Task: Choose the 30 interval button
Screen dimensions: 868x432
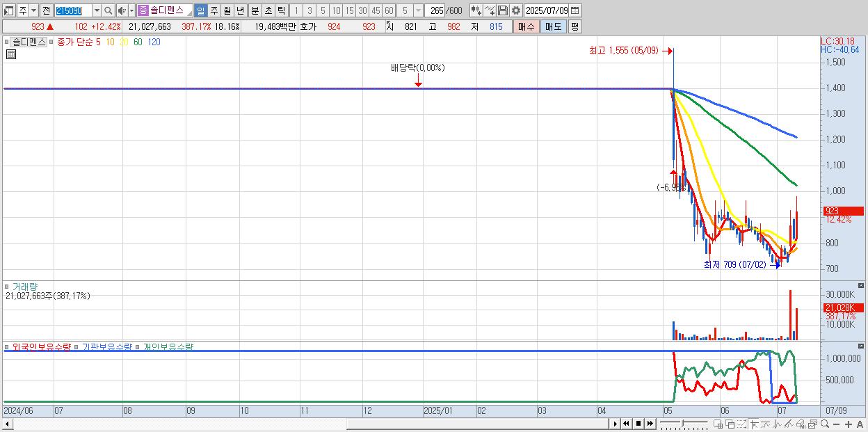Action: coord(362,10)
